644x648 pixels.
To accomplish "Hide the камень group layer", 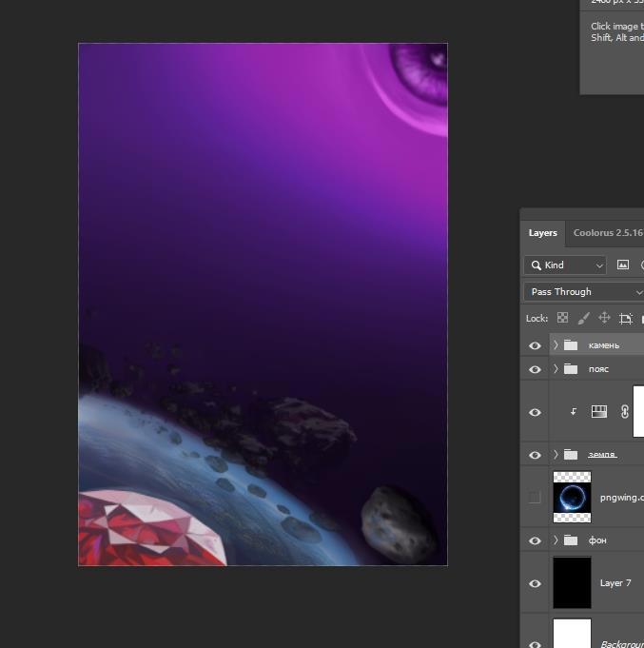I will [x=535, y=345].
